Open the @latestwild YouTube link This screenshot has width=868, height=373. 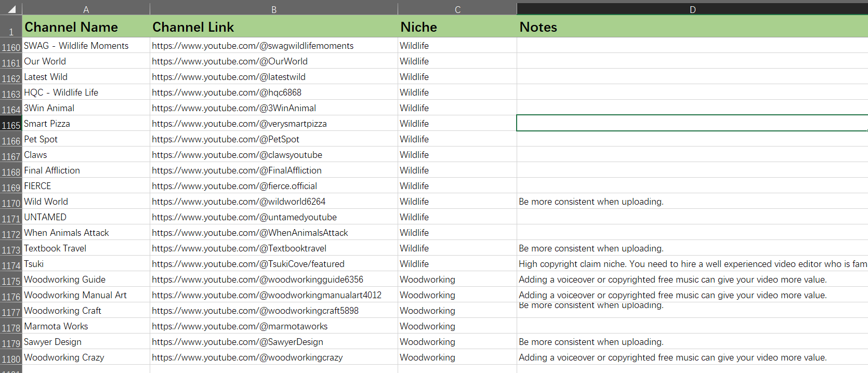tap(229, 77)
